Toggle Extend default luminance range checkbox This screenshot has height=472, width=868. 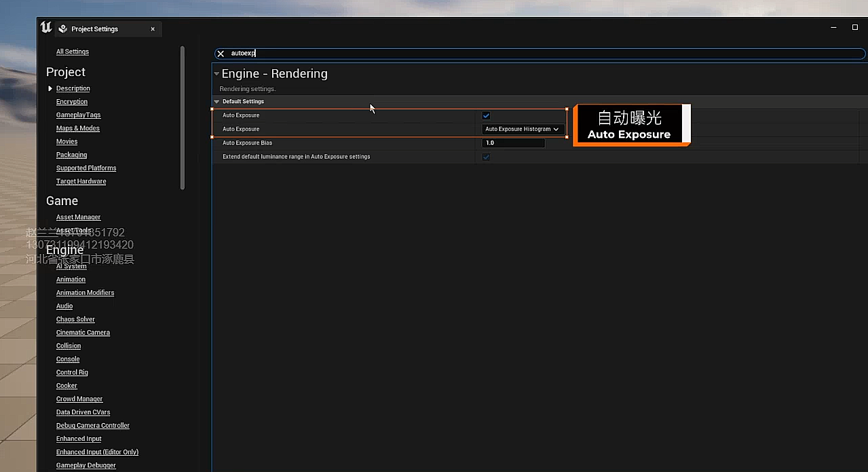coord(486,157)
